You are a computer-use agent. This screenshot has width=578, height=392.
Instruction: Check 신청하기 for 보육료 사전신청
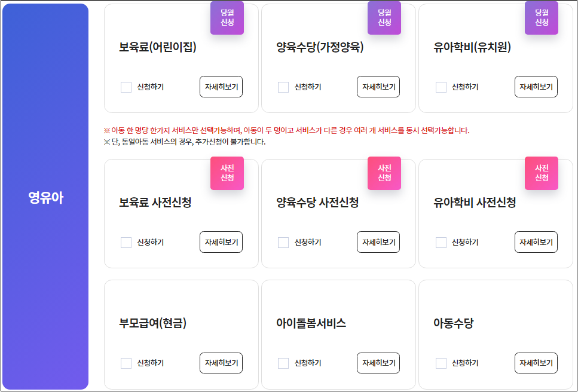126,242
